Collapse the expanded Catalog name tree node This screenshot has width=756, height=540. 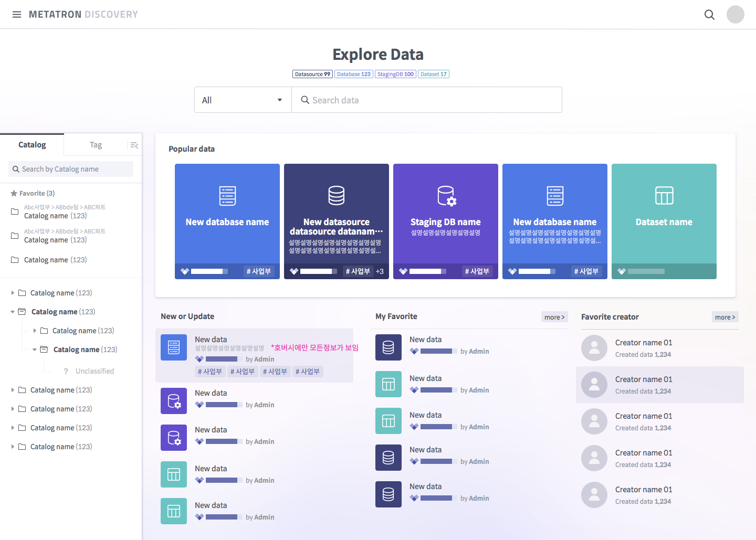(12, 311)
